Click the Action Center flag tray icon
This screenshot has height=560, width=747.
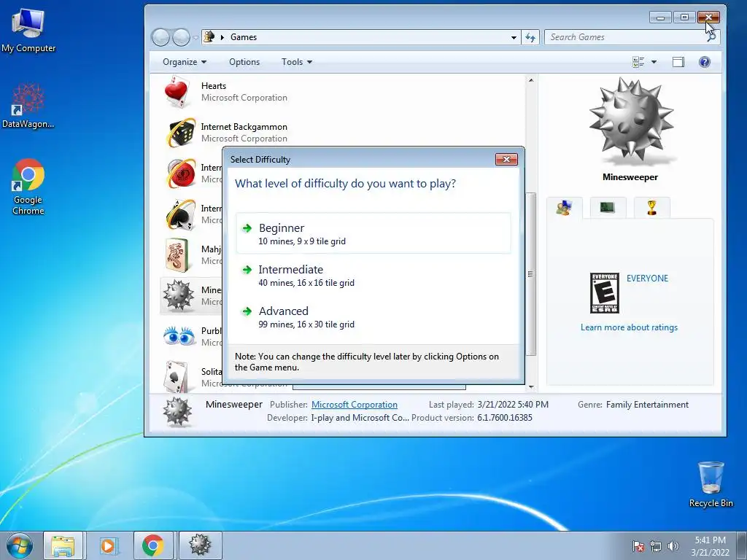pos(638,546)
